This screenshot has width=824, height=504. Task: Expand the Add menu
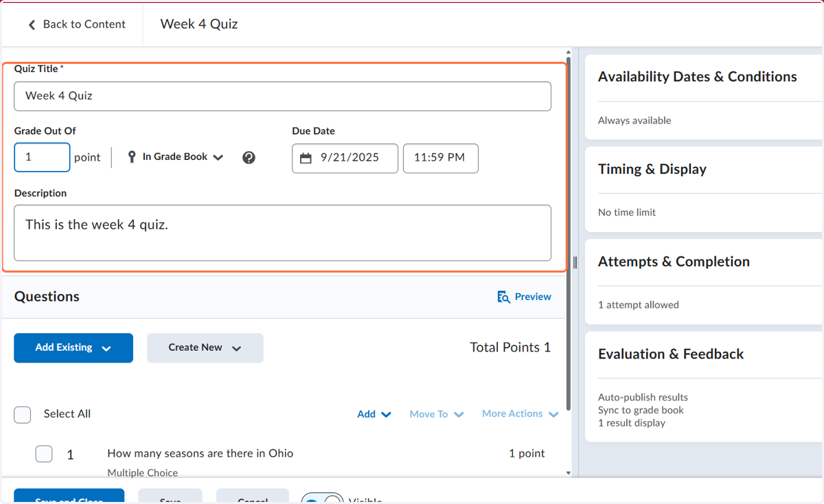[x=374, y=414]
